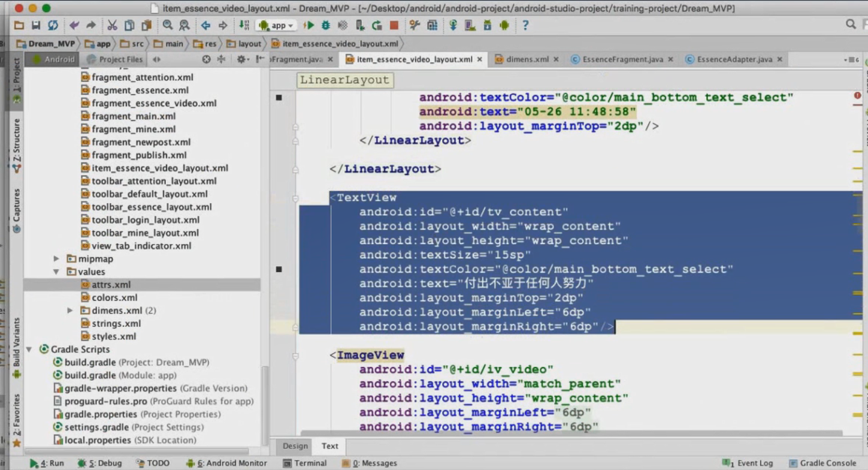Open the app run configuration dropdown
The width and height of the screenshot is (868, 470).
[x=276, y=25]
